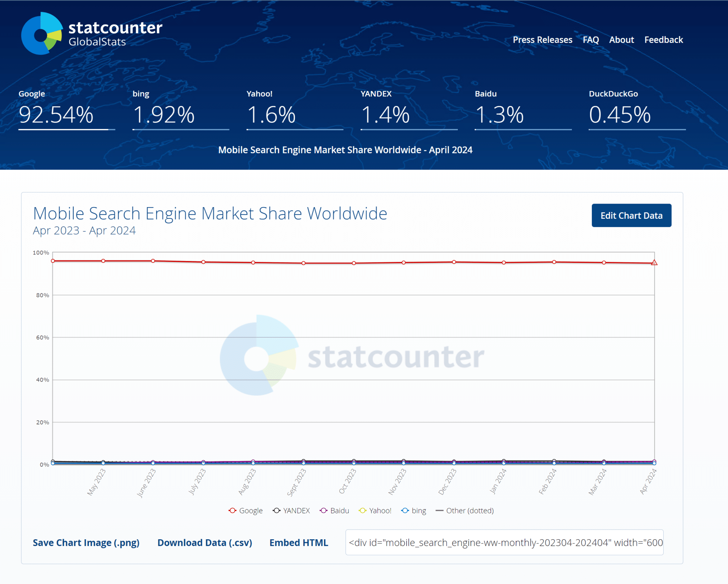Select the Google 92.54% stat

[66, 109]
